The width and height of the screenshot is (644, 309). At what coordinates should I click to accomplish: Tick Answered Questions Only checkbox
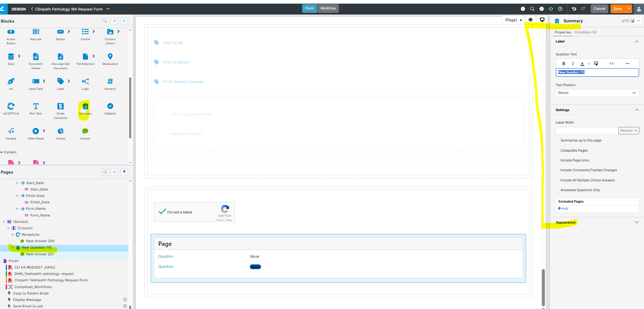[x=557, y=190]
